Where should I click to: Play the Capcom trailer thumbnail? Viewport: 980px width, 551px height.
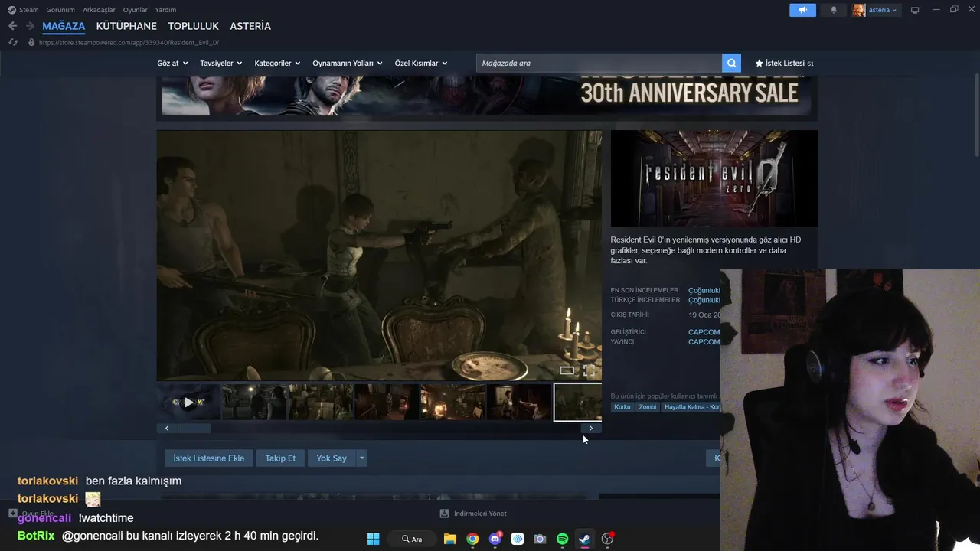coord(189,403)
